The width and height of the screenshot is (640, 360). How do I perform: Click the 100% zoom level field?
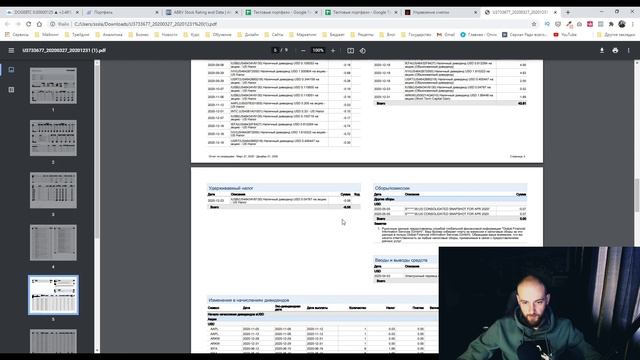point(318,51)
